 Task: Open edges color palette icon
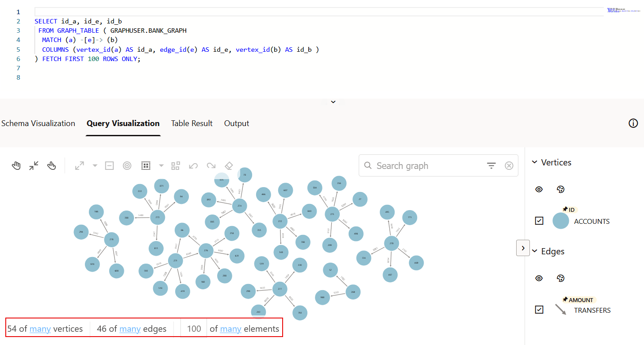coord(560,278)
